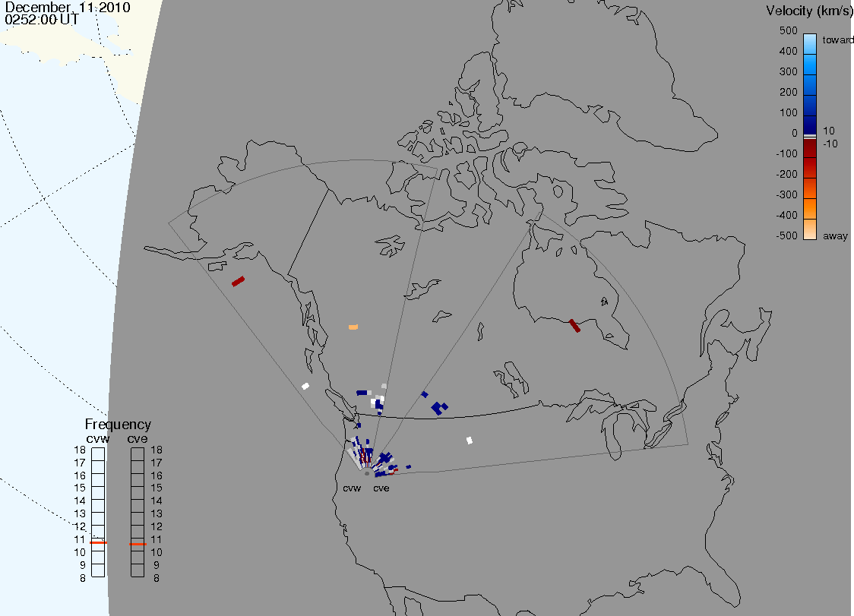Click the dark red echo patch near Hudson Bay
Viewport: 854px width, 616px height.
574,326
